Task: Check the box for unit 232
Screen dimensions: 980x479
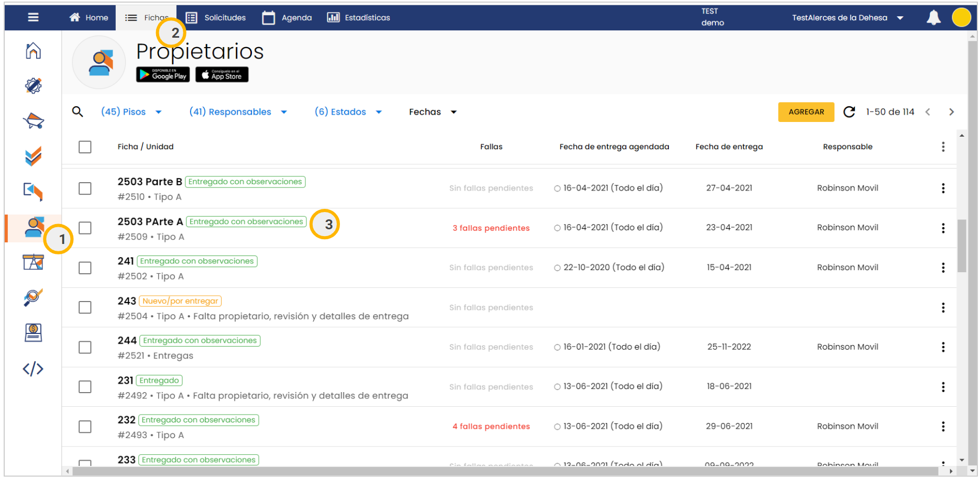Action: pos(85,427)
